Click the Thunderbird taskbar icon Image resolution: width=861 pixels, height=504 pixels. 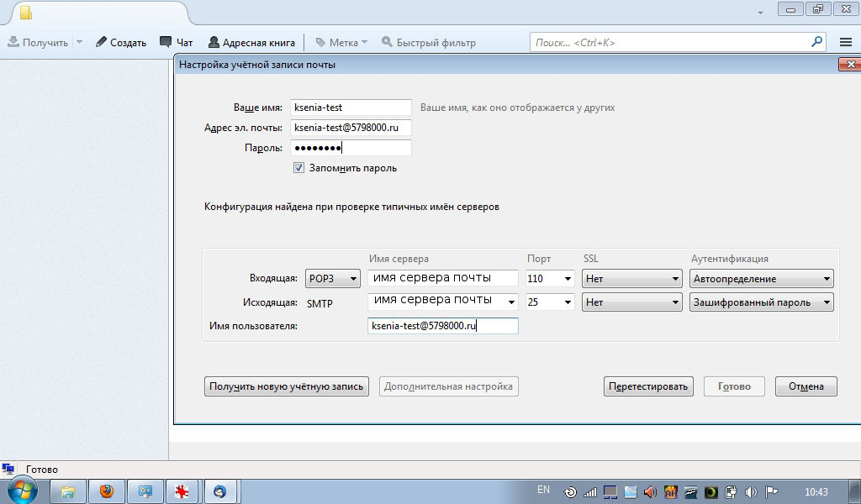(219, 491)
